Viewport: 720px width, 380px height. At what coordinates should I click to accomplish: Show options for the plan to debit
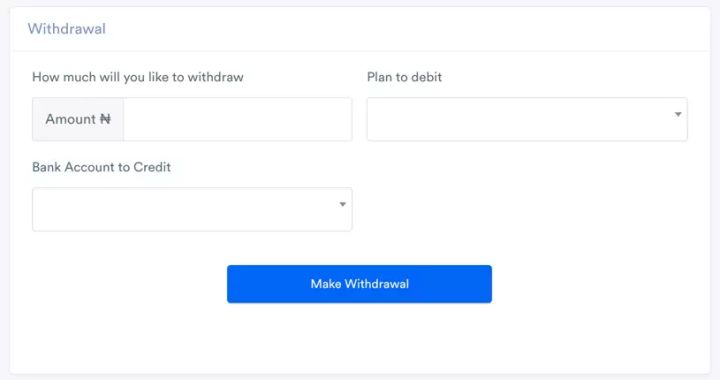[527, 119]
